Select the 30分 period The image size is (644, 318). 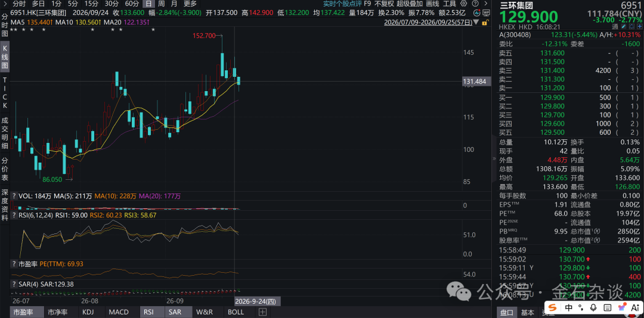112,4
